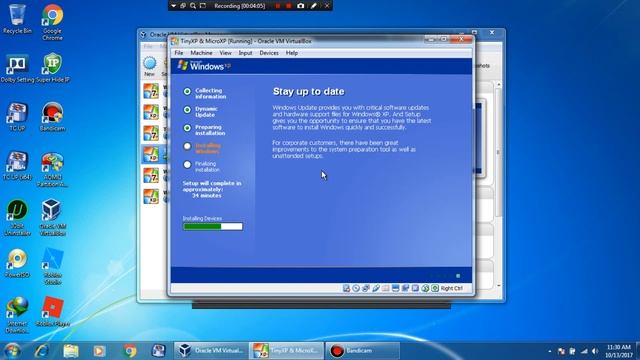Viewport: 640px width, 360px height.
Task: Click the Bandicam screen region icon
Action: [x=202, y=6]
